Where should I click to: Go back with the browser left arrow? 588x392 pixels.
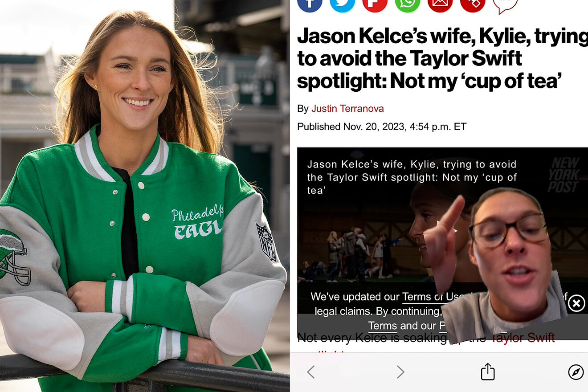click(311, 372)
